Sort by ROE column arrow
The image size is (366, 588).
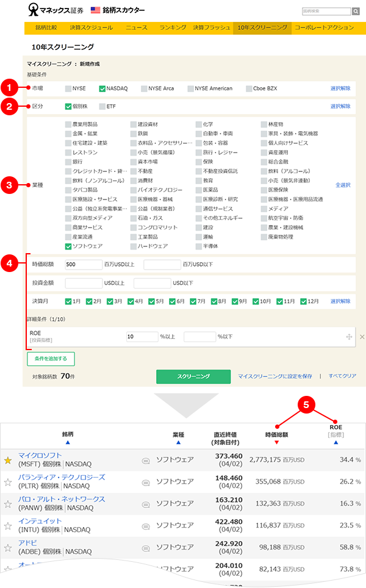336,442
